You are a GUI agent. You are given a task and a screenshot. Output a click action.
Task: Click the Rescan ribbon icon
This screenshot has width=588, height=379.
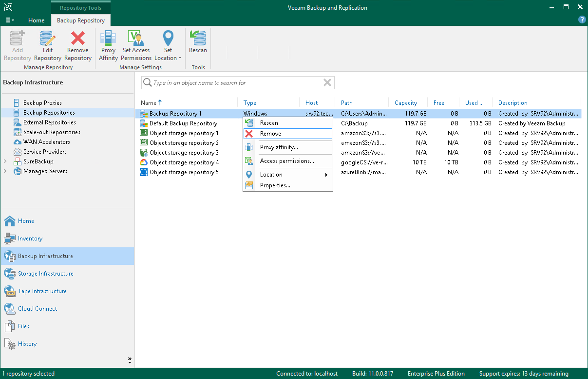(x=198, y=42)
